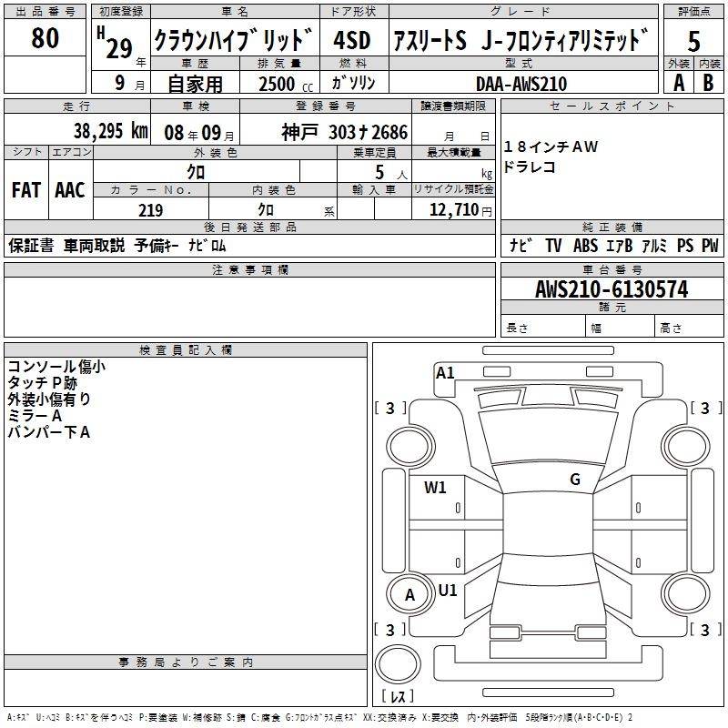Click the damage code legend line

[x=320, y=717]
